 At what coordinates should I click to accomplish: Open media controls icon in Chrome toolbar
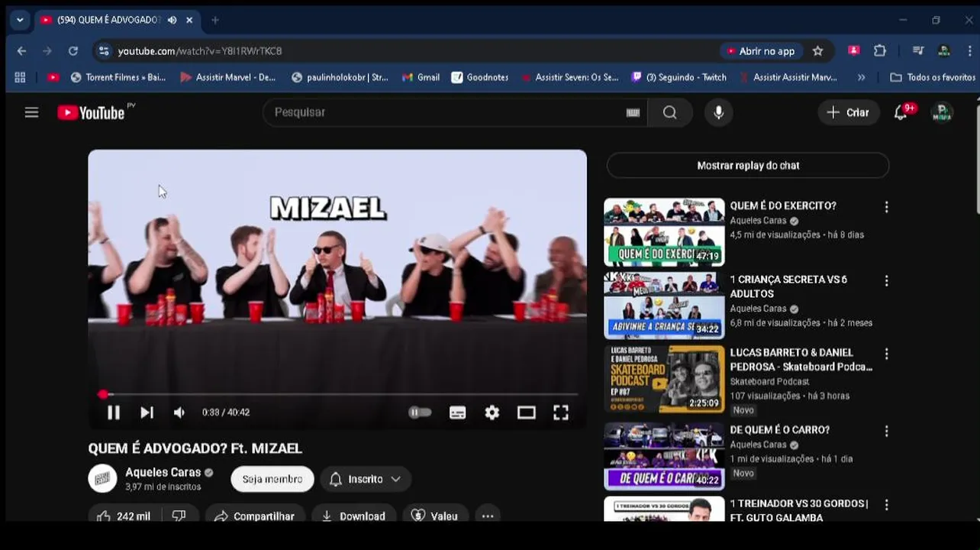coord(918,51)
